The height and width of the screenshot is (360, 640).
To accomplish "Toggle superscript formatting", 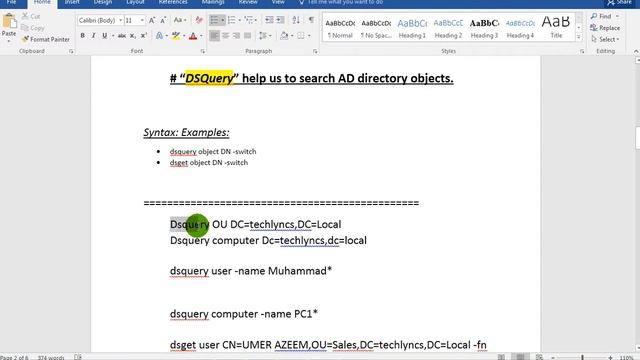I will tap(144, 36).
